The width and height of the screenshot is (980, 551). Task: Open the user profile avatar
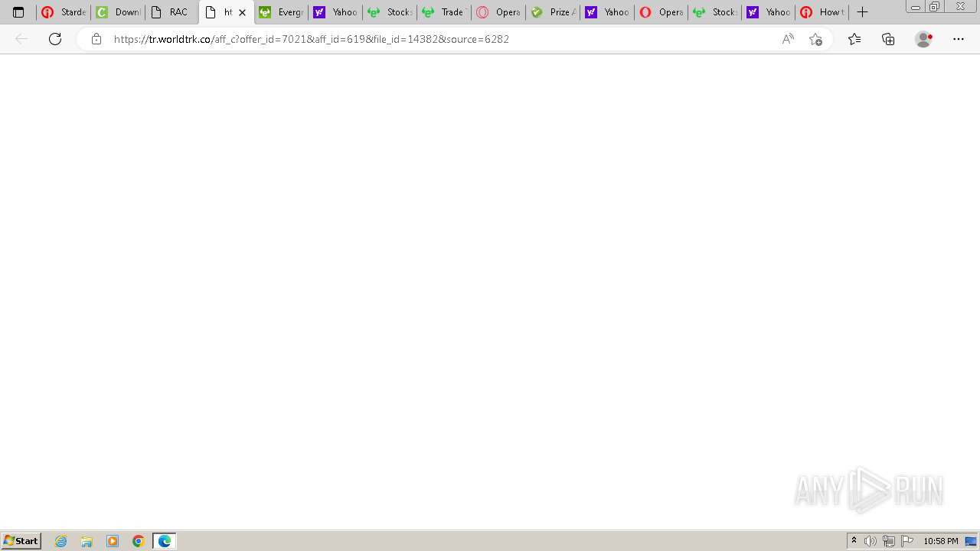point(923,39)
